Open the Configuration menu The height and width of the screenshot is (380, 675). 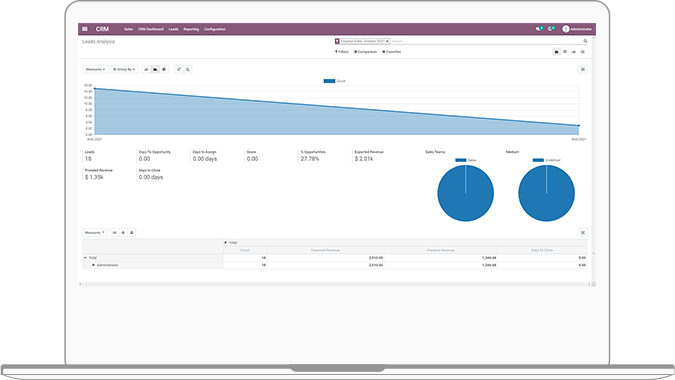tap(215, 29)
